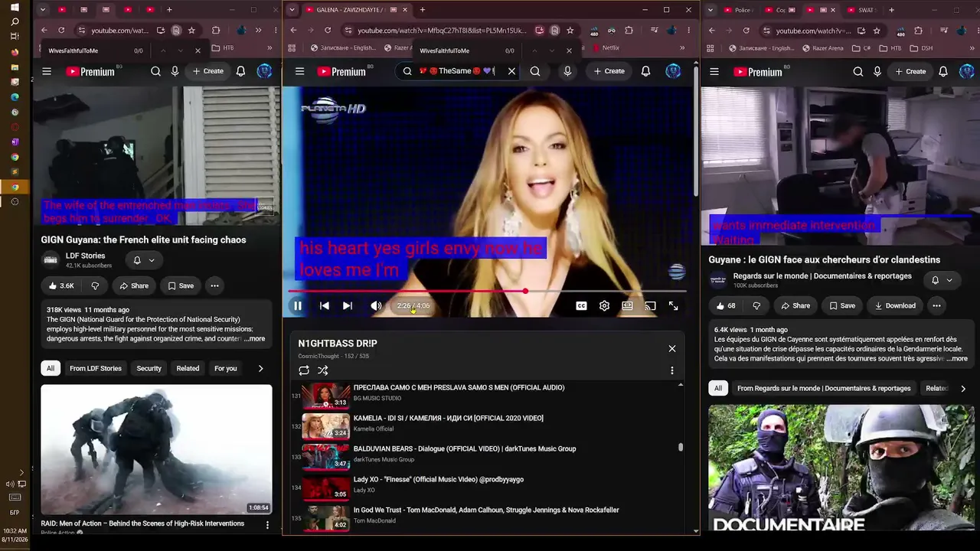Open the menu for RAID: Men of Action

point(267,525)
